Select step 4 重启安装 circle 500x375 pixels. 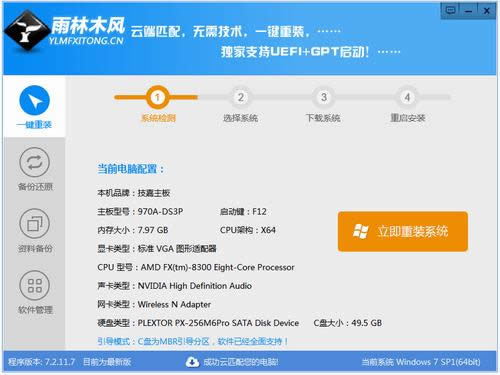407,97
